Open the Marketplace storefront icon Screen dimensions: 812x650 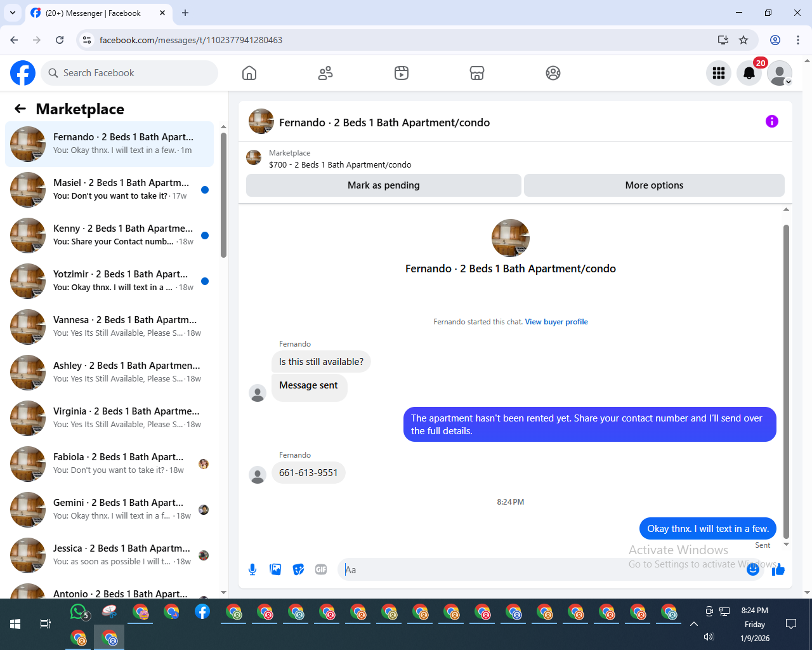[477, 73]
